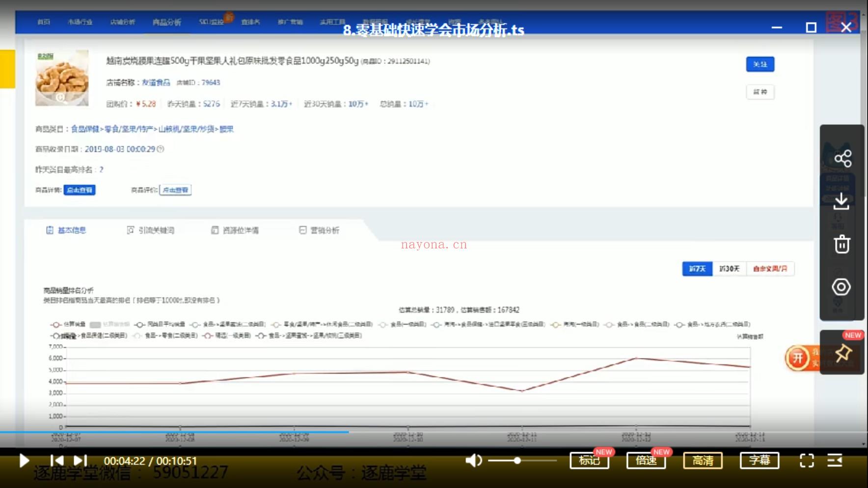Open the 山核桃/坚果/炒货 category link
868x488 pixels.
tap(187, 129)
